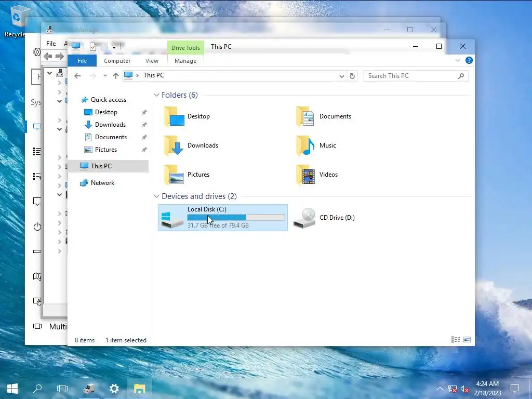The width and height of the screenshot is (532, 399).
Task: Open the Windows Start menu
Action: [x=12, y=389]
